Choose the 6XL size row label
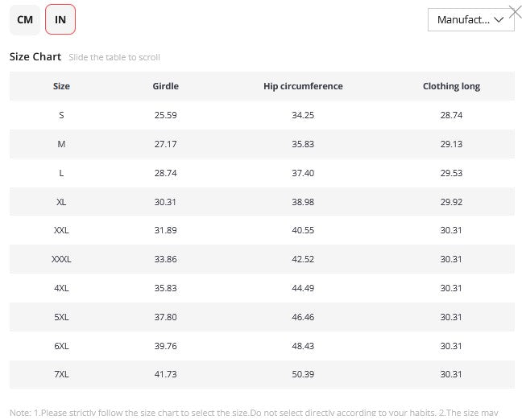The image size is (522, 420). (x=61, y=346)
